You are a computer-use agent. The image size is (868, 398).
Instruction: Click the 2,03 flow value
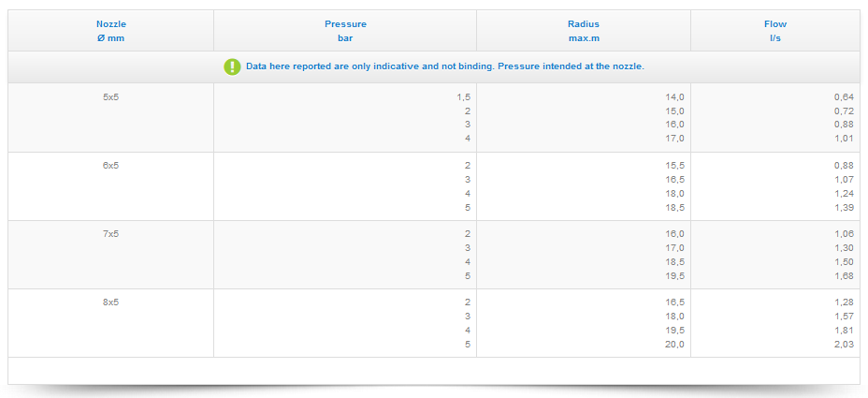[x=844, y=344]
